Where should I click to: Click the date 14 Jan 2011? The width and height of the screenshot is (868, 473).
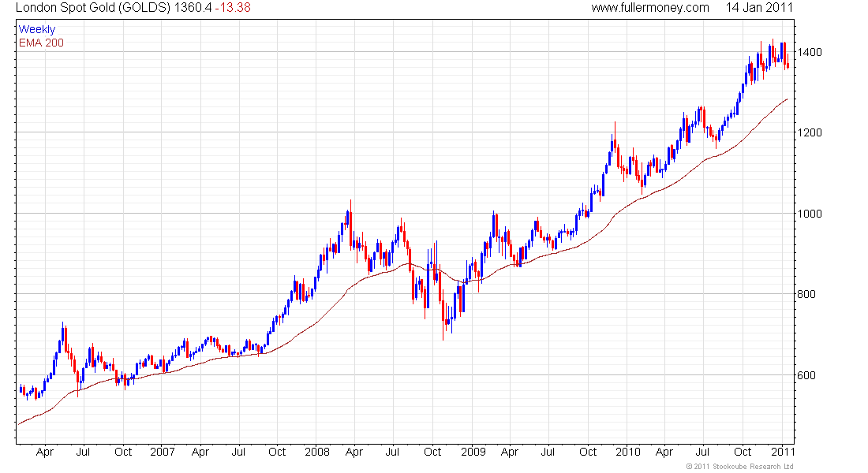759,8
